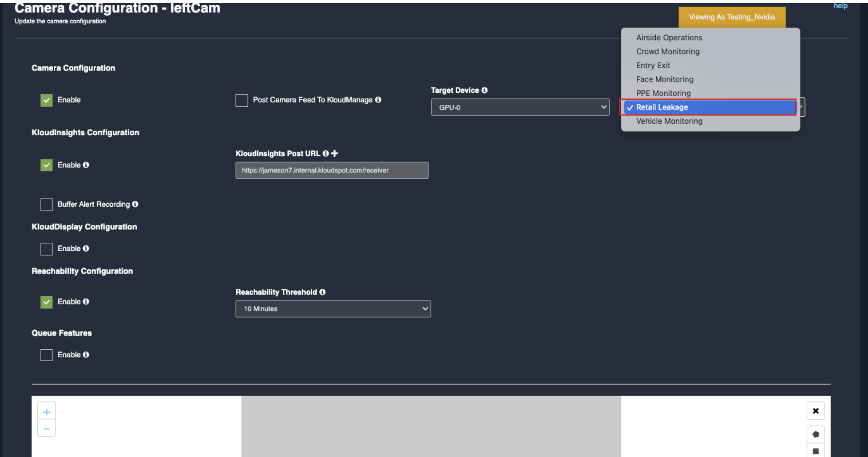The image size is (868, 457).
Task: Open Reachability Threshold 10 Minutes dropdown
Action: click(x=333, y=309)
